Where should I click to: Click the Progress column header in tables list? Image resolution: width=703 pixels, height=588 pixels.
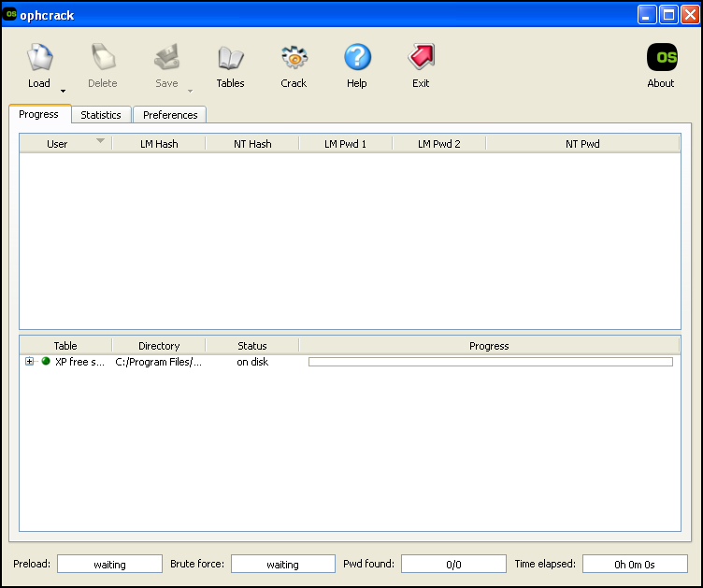click(489, 346)
